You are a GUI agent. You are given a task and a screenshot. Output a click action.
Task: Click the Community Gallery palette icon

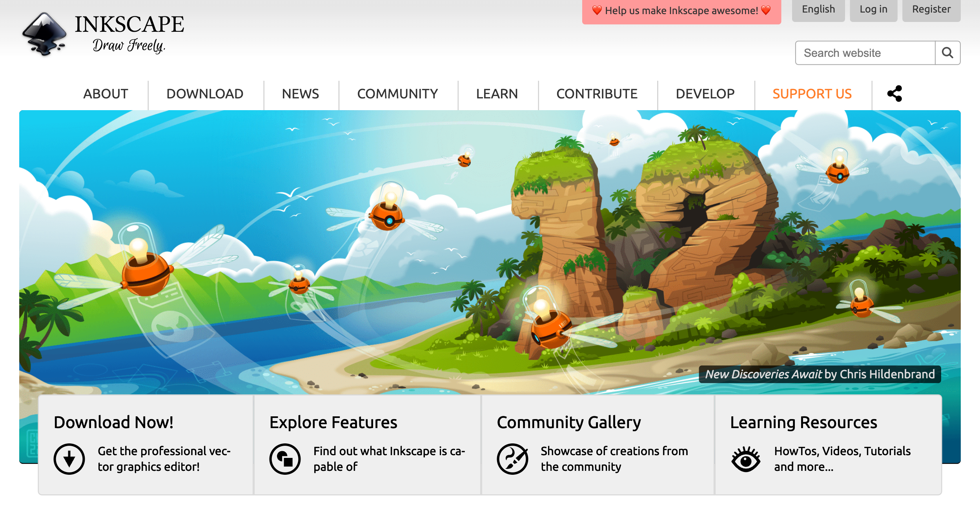pos(513,457)
